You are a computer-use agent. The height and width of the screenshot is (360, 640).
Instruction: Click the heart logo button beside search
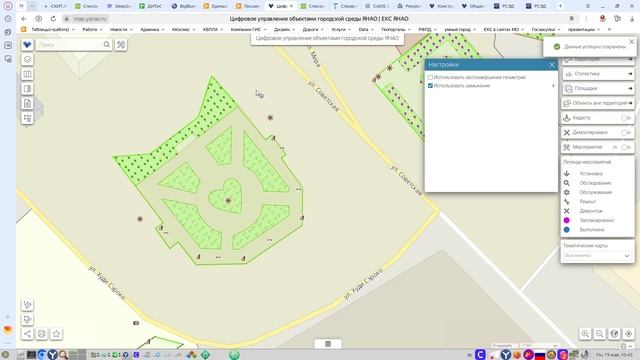click(x=27, y=44)
